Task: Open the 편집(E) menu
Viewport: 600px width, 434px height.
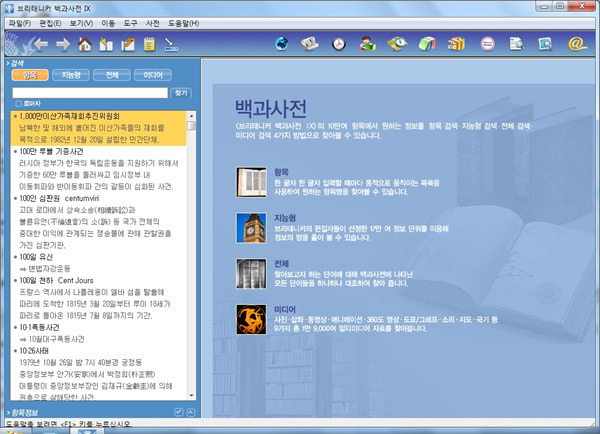Action: click(x=50, y=23)
